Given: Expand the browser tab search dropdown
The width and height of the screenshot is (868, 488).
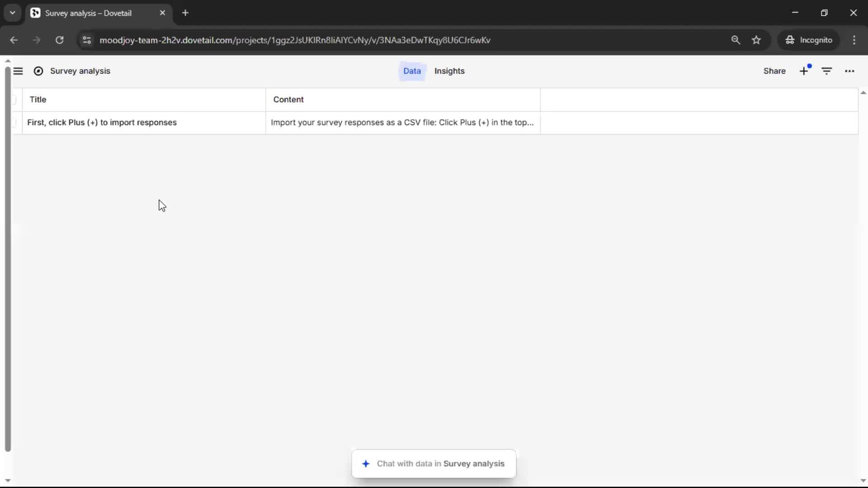Looking at the screenshot, I should point(12,13).
